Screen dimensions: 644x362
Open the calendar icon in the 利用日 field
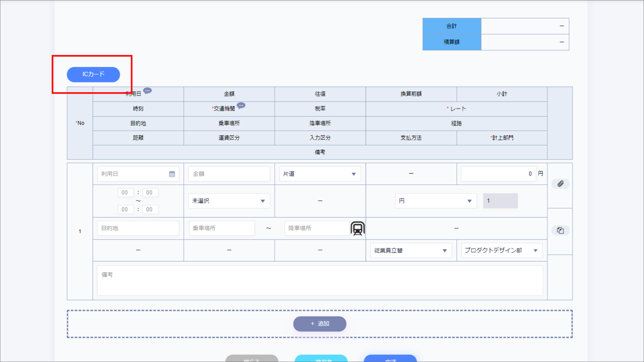point(172,174)
